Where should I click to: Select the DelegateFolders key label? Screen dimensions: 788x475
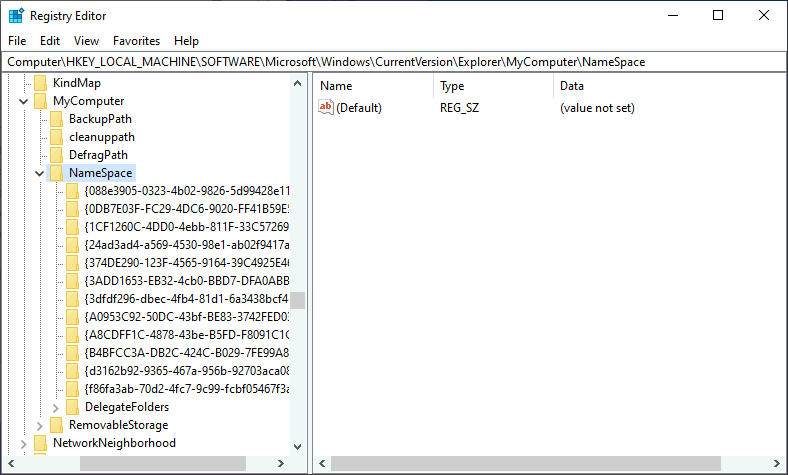(127, 407)
